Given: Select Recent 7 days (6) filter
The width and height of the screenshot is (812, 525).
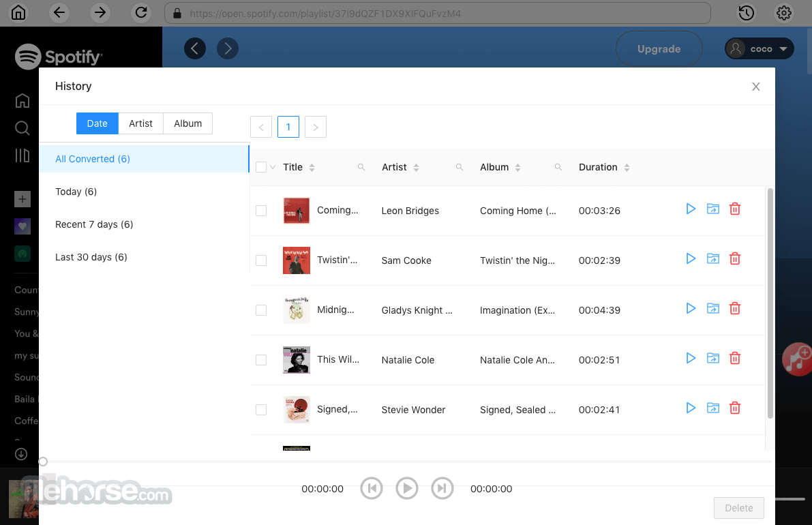Looking at the screenshot, I should point(144,224).
